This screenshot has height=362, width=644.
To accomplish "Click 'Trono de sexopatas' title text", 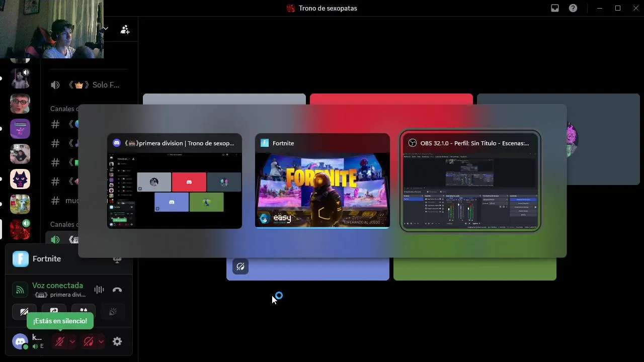I will (x=328, y=8).
